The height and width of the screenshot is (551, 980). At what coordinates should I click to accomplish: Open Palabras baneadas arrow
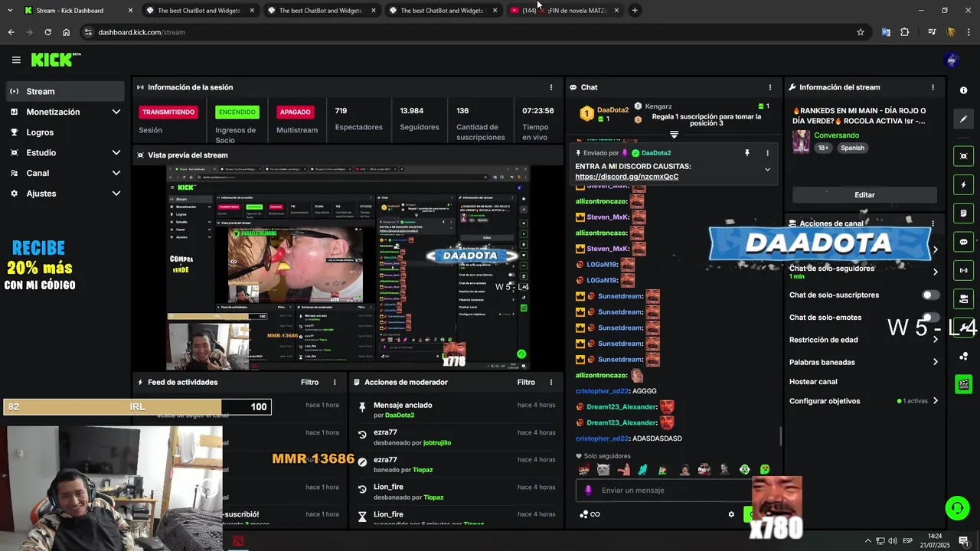(935, 362)
